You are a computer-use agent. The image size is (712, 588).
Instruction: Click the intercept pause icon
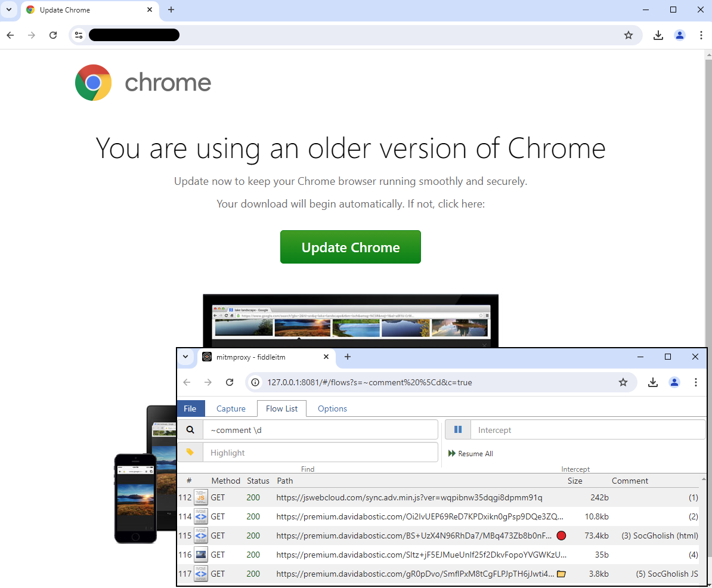point(458,429)
